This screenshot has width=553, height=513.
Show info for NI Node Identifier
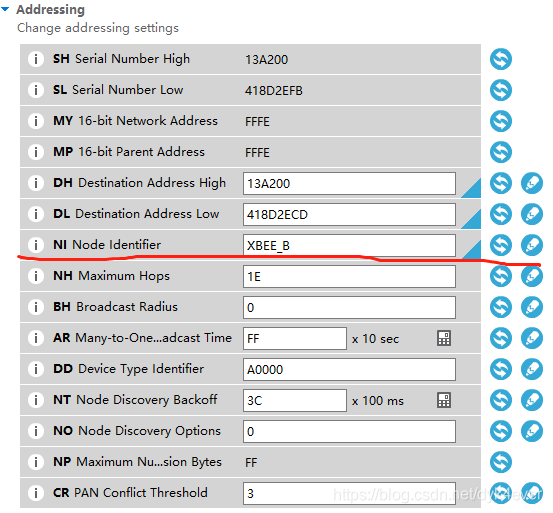(36, 245)
